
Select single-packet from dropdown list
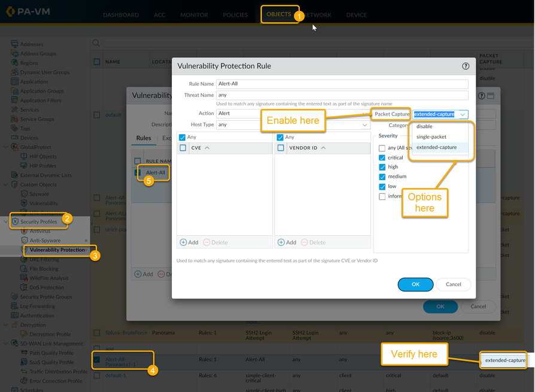tap(431, 137)
